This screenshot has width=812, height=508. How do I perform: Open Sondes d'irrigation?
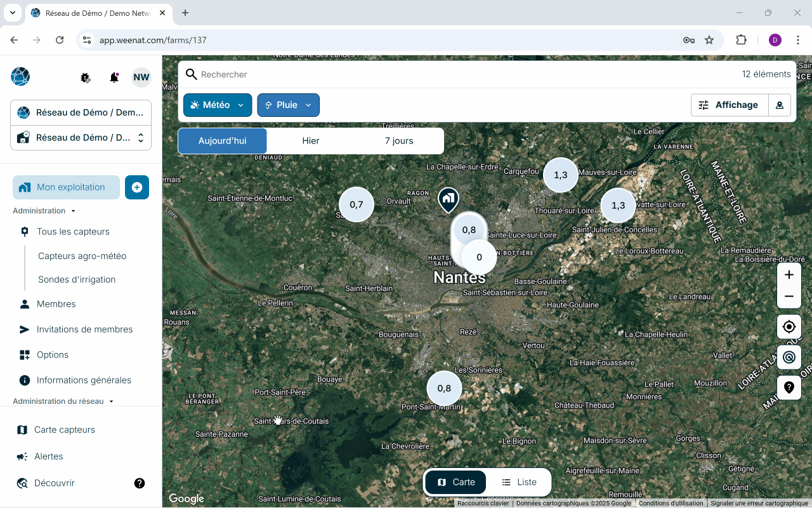pos(77,279)
